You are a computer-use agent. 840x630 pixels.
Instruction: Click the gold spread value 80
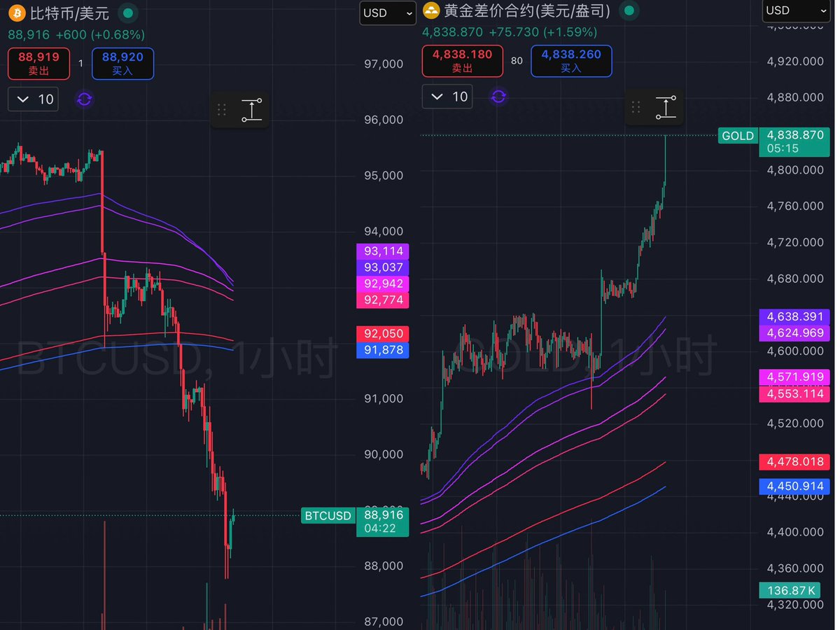coord(517,61)
